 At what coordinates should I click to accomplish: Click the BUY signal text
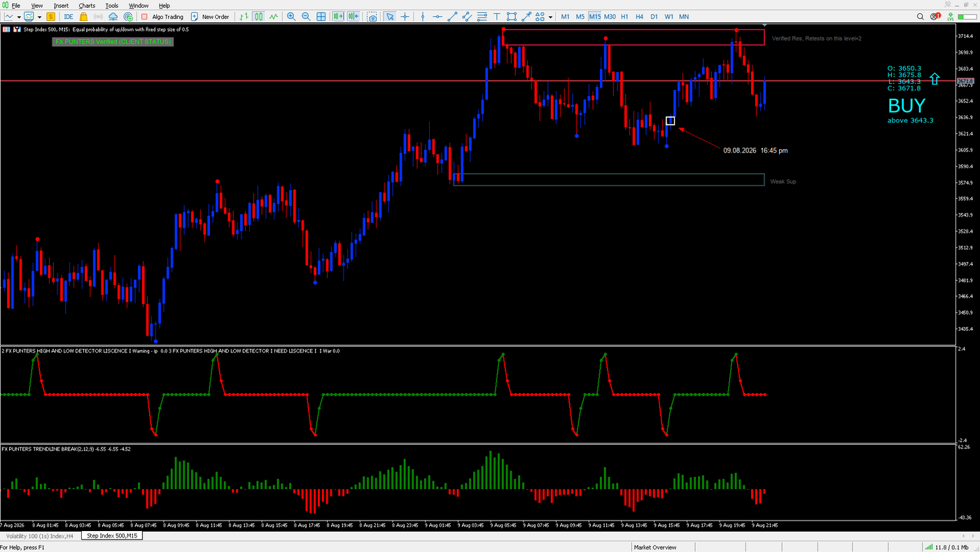[x=906, y=106]
